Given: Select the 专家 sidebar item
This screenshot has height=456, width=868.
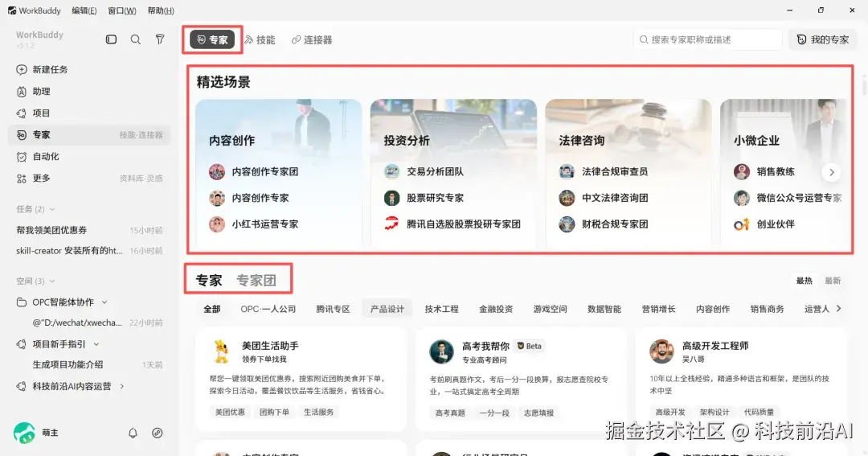Looking at the screenshot, I should pos(88,134).
